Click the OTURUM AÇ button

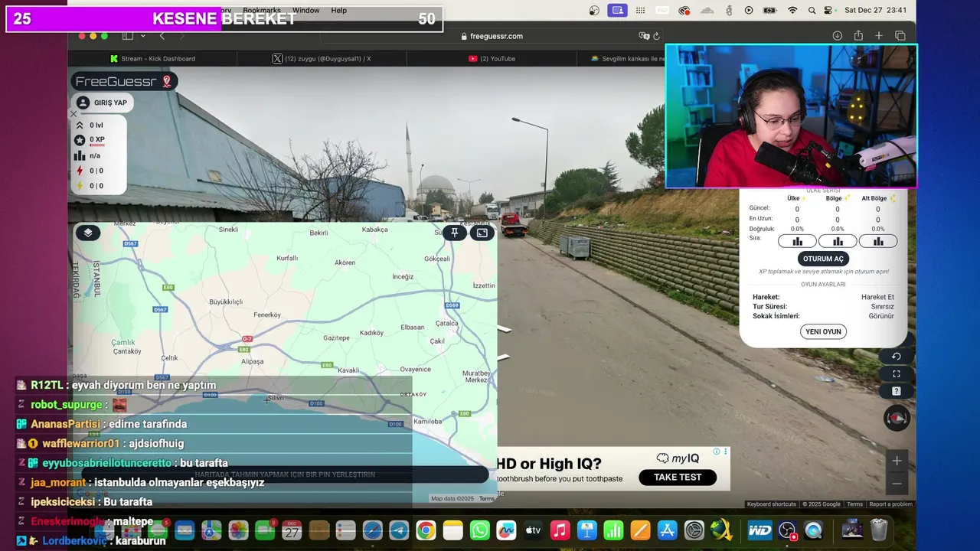[x=823, y=259]
